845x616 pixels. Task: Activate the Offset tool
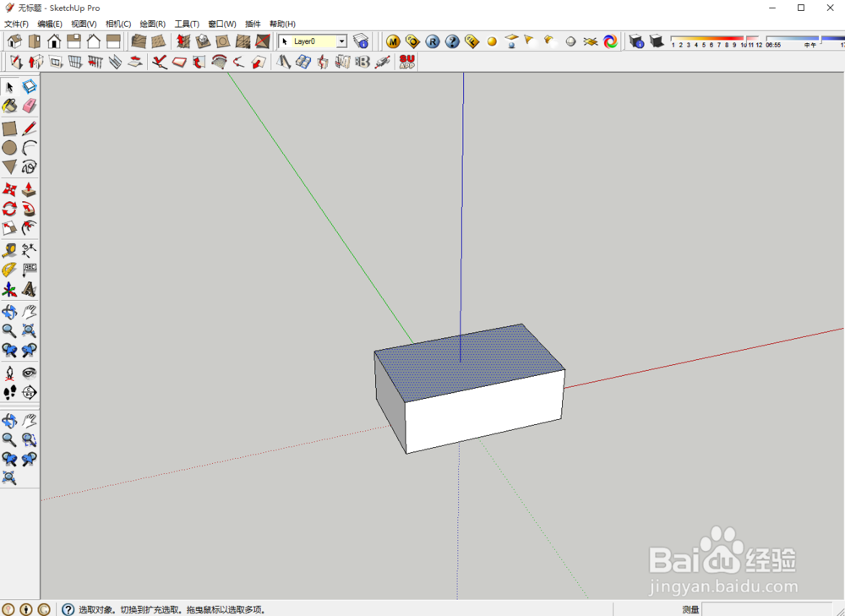tap(29, 228)
